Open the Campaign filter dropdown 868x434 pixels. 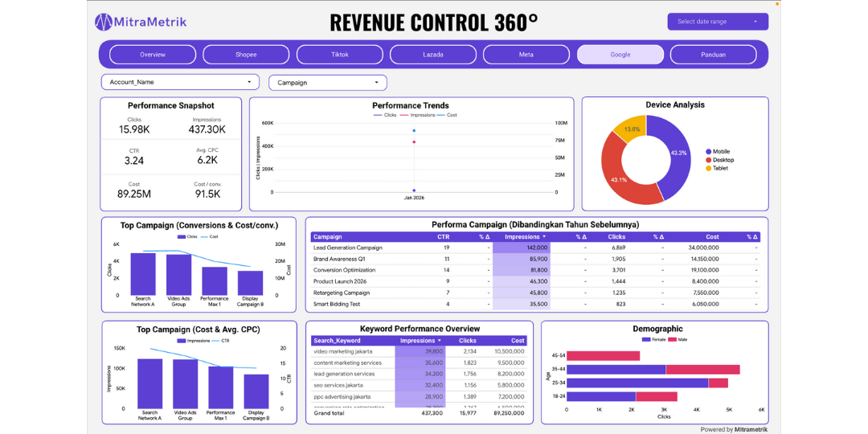pos(327,82)
